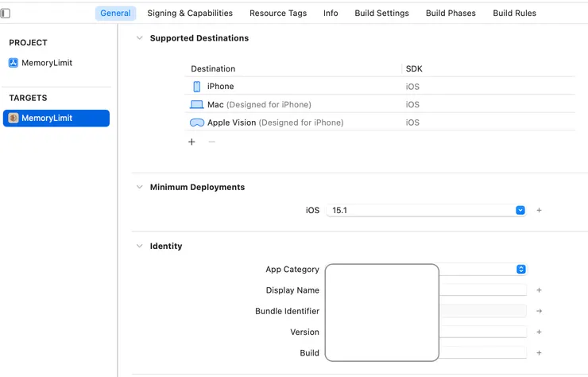Click the MemoryLimit target app icon
The height and width of the screenshot is (377, 588).
coord(14,119)
